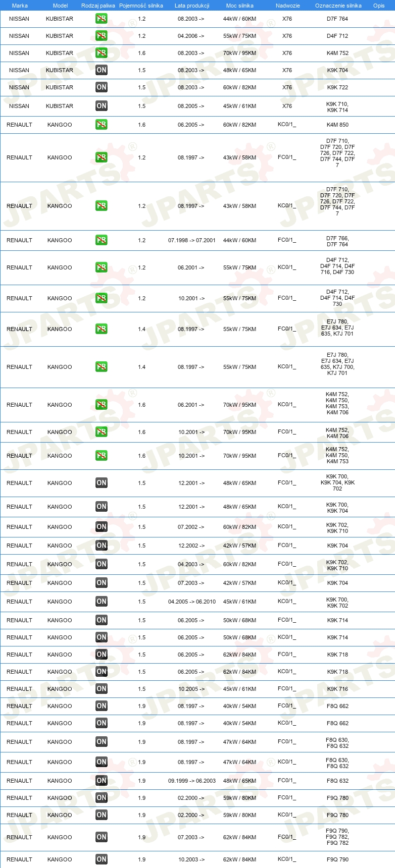Select engine codes D4F 712, D4F 714, D4F 716, D4F 730
395x868 pixels.
tap(337, 266)
